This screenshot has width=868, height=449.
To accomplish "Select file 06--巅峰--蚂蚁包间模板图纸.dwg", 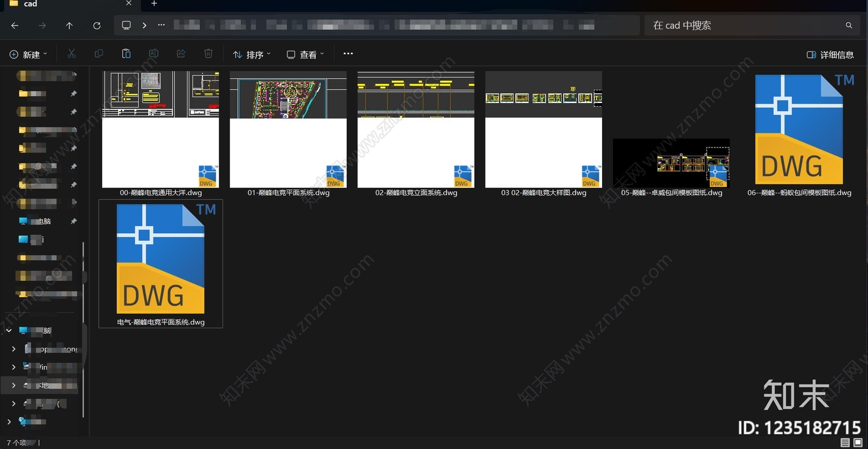I will 799,134.
